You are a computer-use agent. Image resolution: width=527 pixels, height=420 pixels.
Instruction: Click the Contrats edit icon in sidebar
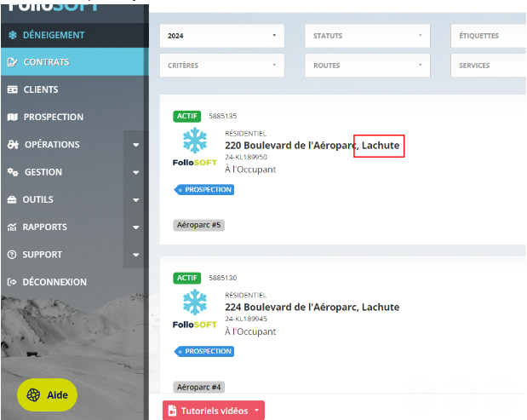[x=13, y=62]
